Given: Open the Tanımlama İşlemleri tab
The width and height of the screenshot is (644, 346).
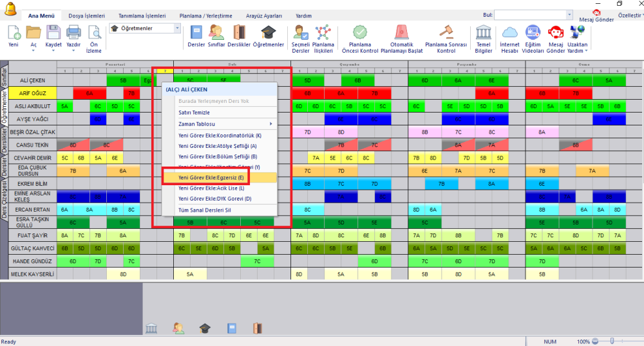Looking at the screenshot, I should (142, 15).
